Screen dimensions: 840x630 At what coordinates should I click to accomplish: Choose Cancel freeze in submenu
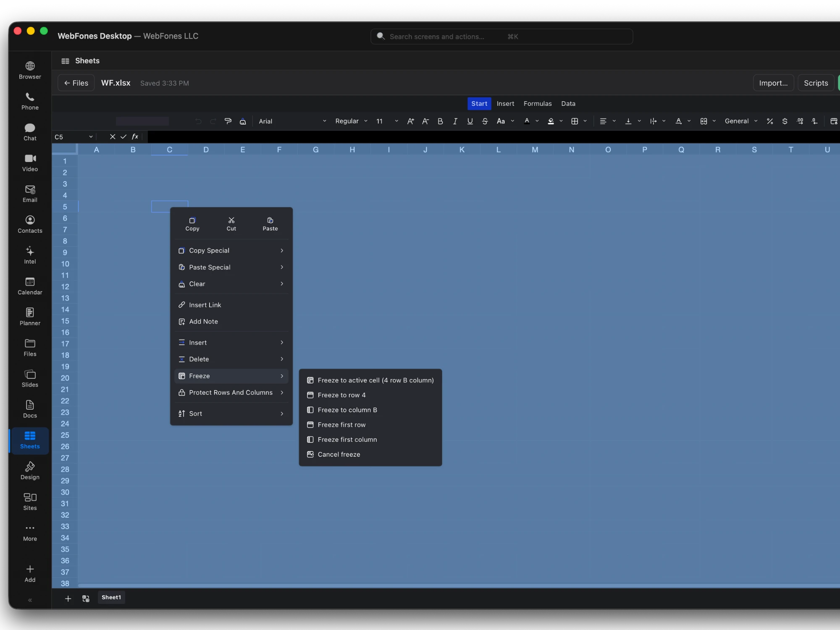click(x=370, y=454)
